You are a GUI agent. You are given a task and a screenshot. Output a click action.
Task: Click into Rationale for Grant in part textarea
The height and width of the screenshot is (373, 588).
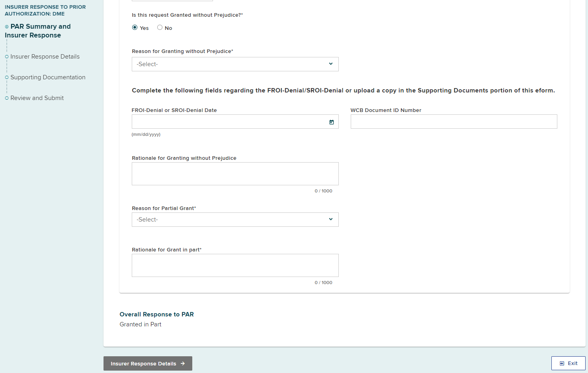pyautogui.click(x=235, y=265)
